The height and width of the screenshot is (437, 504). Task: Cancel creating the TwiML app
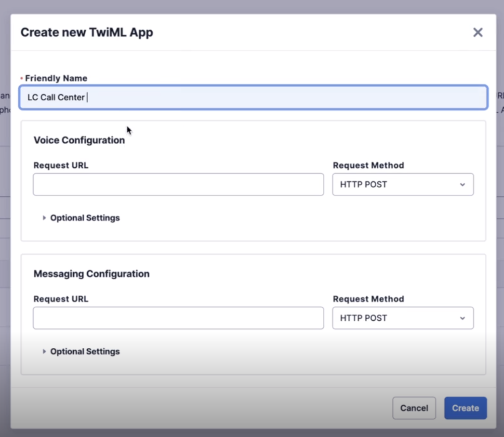click(414, 408)
